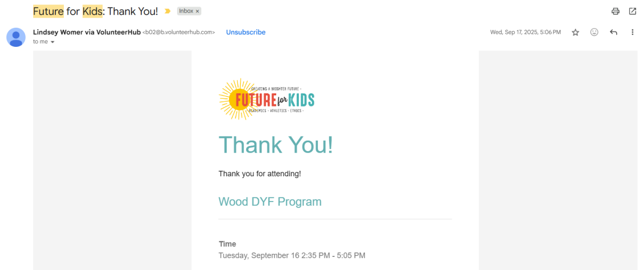Add an emoji reaction to the email
The width and height of the screenshot is (644, 270).
(594, 32)
